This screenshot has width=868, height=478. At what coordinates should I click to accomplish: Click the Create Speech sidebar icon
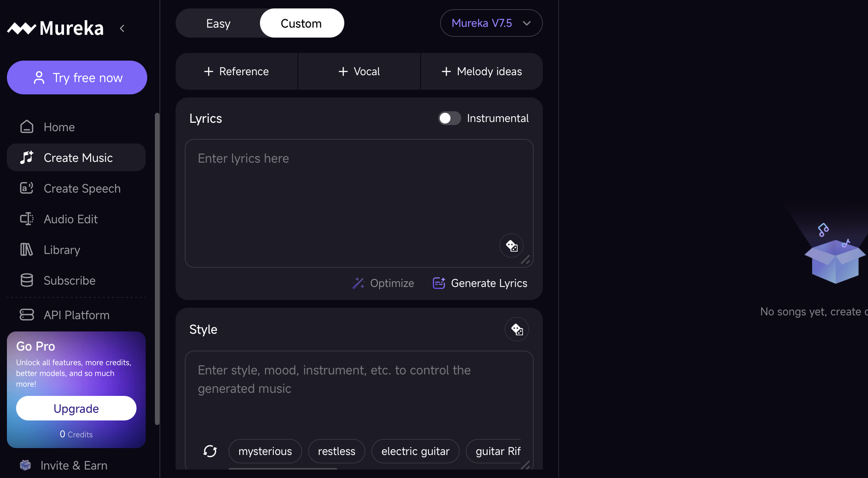26,188
